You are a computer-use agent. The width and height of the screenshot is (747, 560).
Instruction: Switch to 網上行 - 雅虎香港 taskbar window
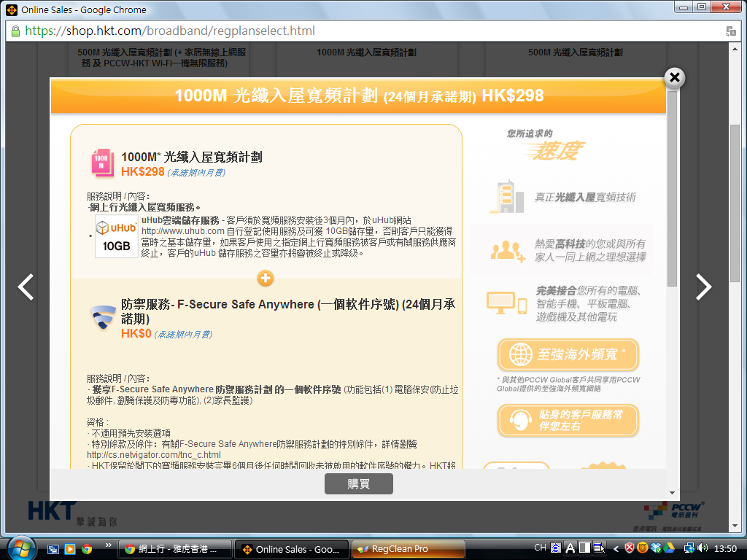174,549
